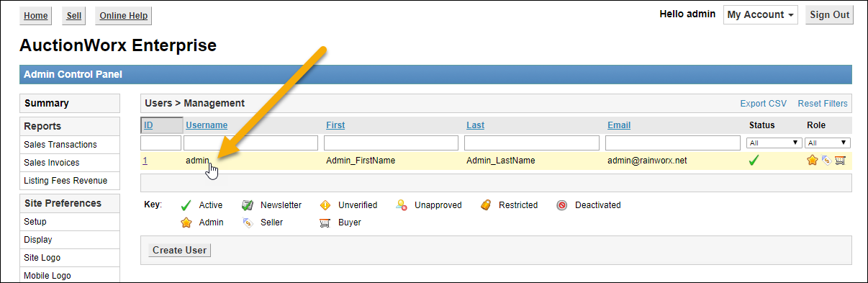This screenshot has width=868, height=283.
Task: Sort by the Email column header
Action: click(x=619, y=125)
